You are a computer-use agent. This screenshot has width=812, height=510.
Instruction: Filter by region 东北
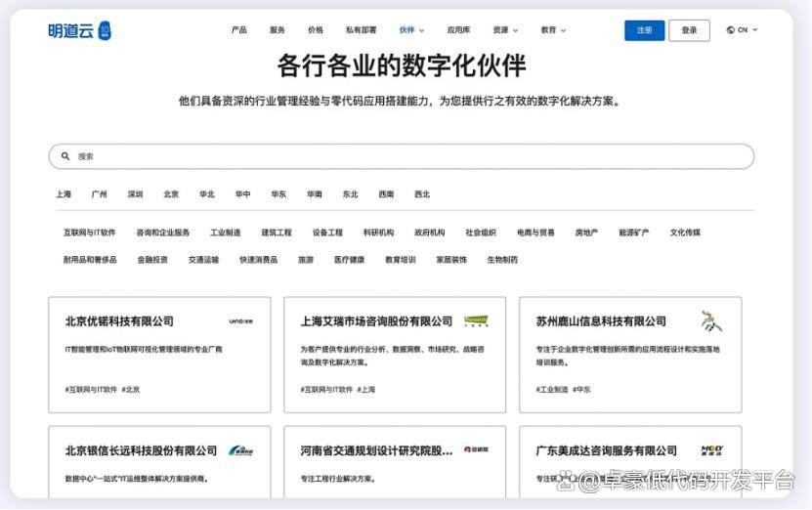351,194
